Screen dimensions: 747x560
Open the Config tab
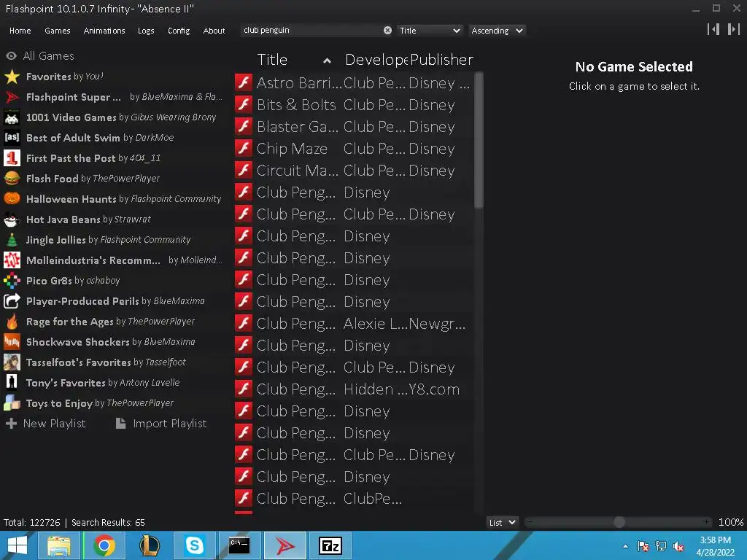[179, 31]
